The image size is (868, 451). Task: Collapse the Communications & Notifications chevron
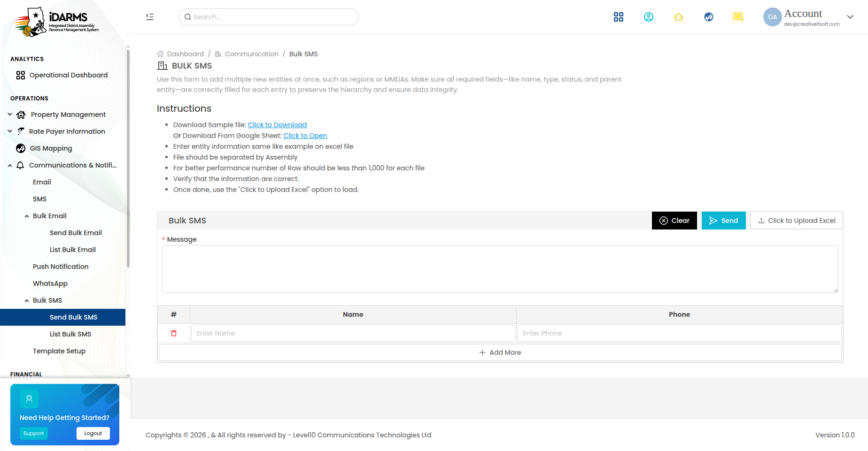pos(10,165)
